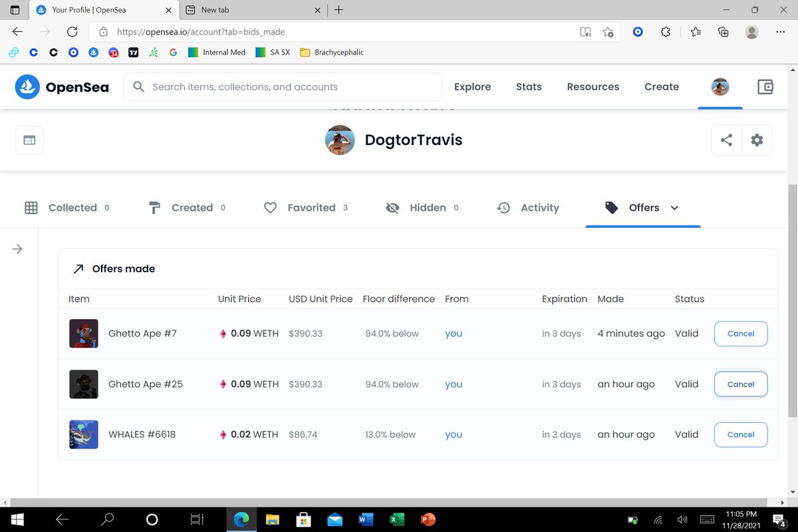Open the OpenSea bookmark in favorites bar
The width and height of the screenshot is (798, 532).
(94, 52)
